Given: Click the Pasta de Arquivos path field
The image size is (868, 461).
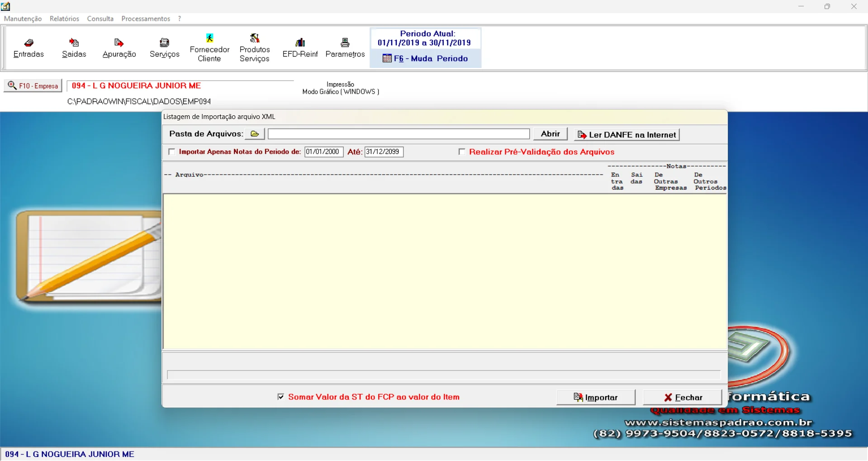Looking at the screenshot, I should [x=398, y=134].
